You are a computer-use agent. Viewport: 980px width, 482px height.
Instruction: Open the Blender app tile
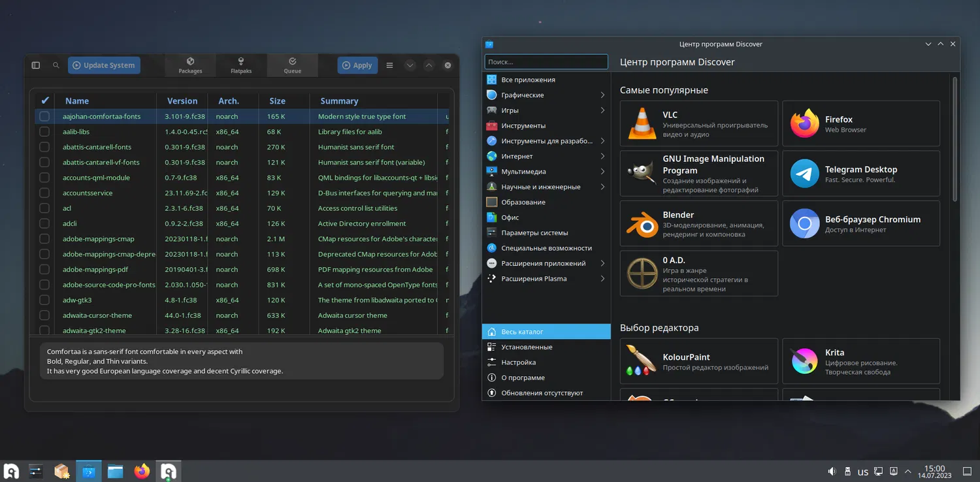click(x=698, y=223)
